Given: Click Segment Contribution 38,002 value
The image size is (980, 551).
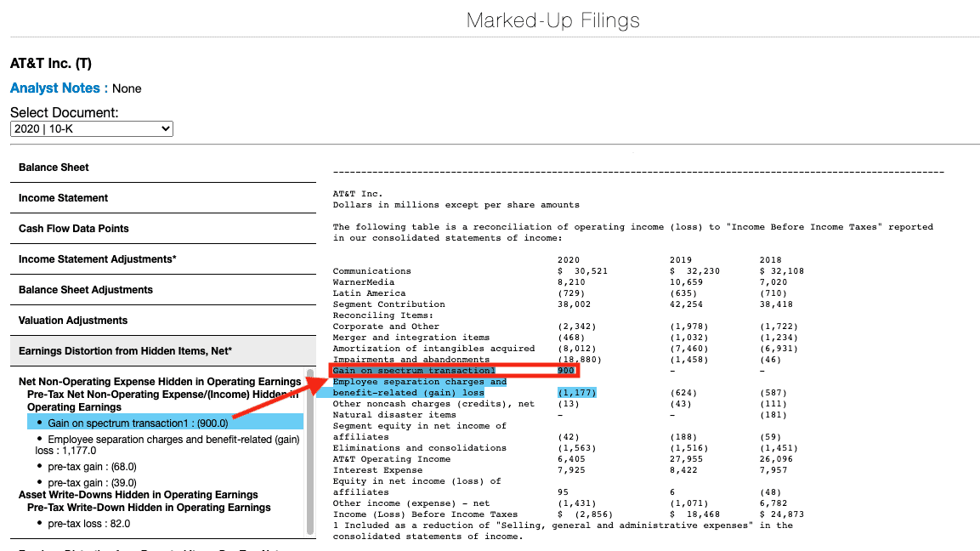Looking at the screenshot, I should [574, 304].
